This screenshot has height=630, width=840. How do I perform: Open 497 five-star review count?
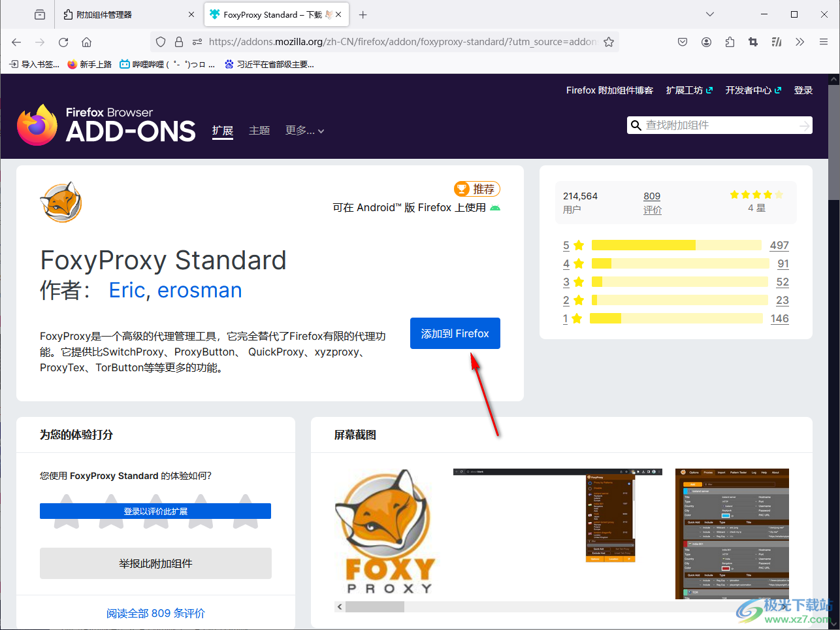pyautogui.click(x=779, y=245)
